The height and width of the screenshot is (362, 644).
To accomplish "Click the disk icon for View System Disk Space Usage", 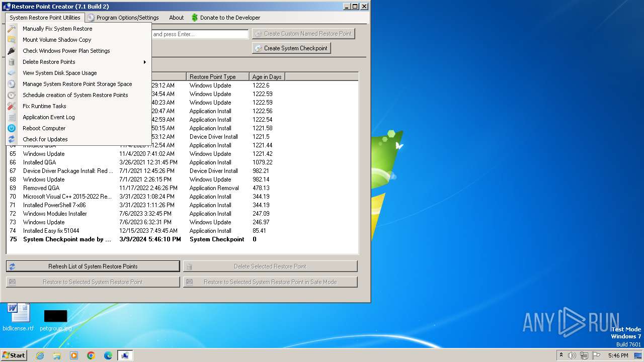I will tap(12, 73).
